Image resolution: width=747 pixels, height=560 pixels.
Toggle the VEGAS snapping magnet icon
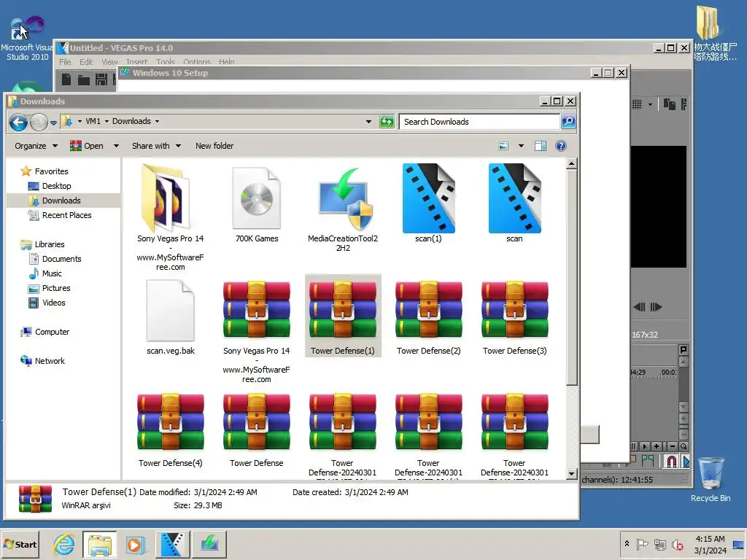coord(671,461)
